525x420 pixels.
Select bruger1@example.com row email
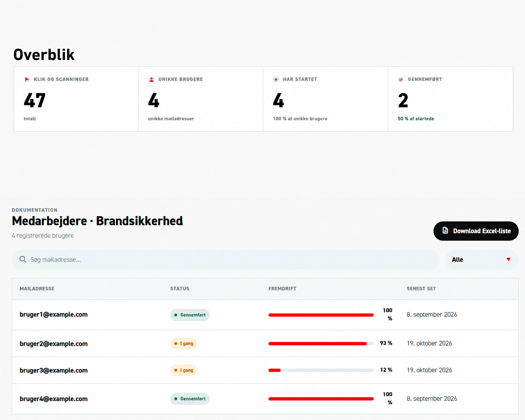pos(54,315)
